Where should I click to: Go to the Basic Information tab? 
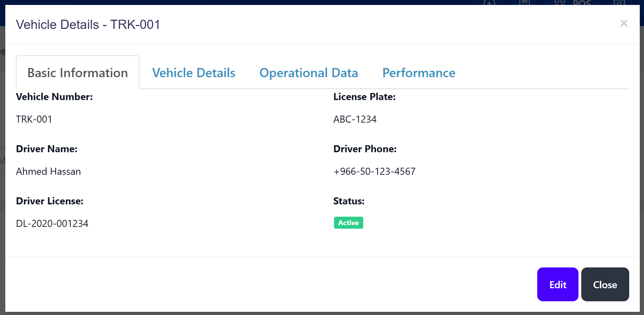(x=78, y=73)
